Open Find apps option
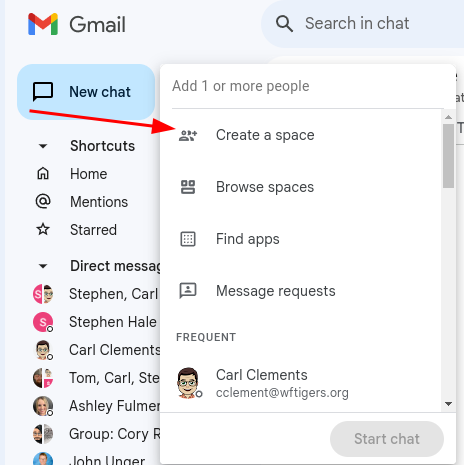 [301, 239]
